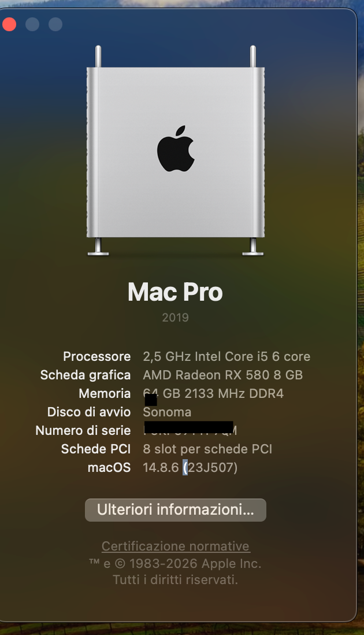The width and height of the screenshot is (364, 635).
Task: Click the build number 23J507
Action: click(212, 467)
